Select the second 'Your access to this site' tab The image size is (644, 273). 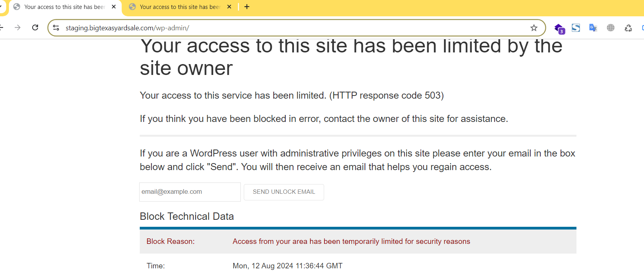click(x=180, y=7)
